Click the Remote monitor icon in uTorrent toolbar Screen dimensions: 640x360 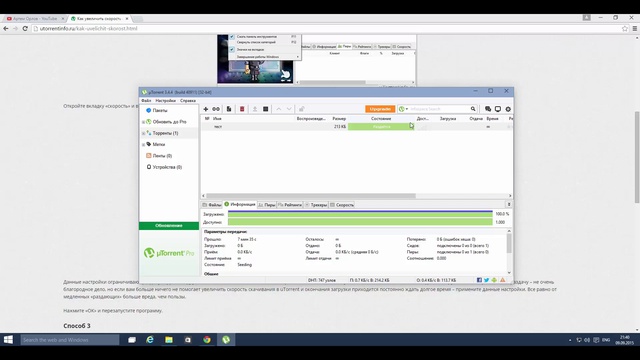498,109
